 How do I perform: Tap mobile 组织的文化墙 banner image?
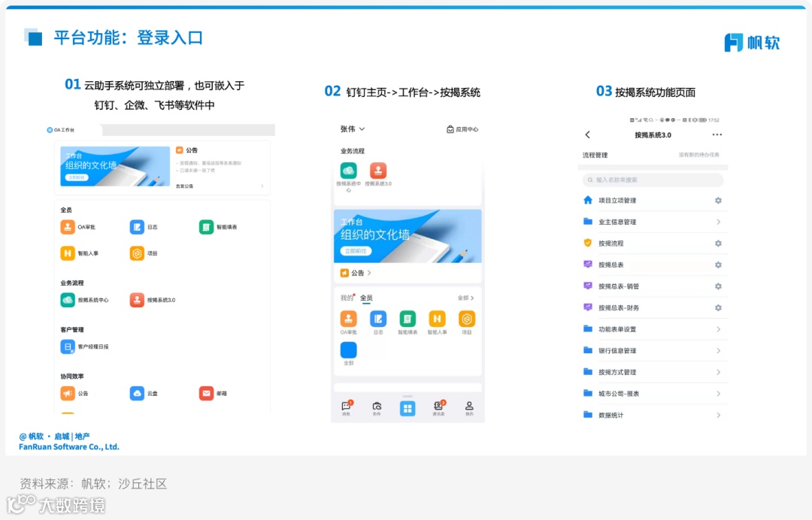(408, 236)
